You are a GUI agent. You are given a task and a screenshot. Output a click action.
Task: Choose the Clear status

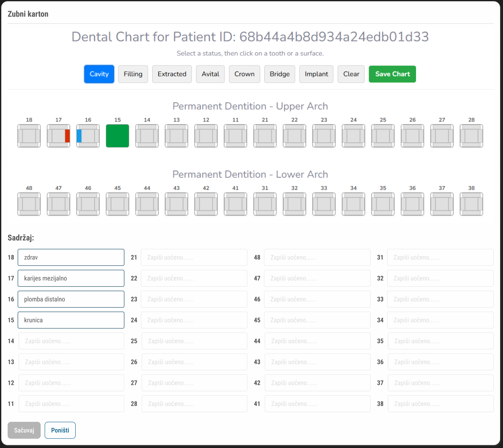coord(351,74)
